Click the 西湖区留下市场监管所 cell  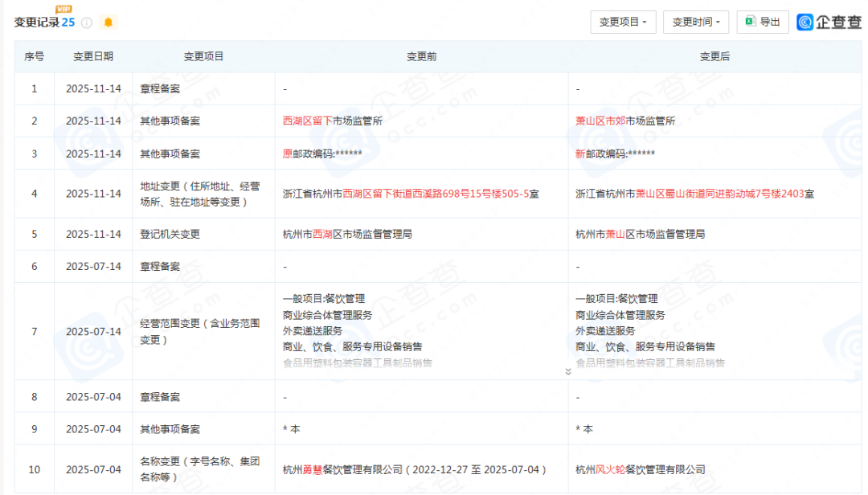[332, 121]
